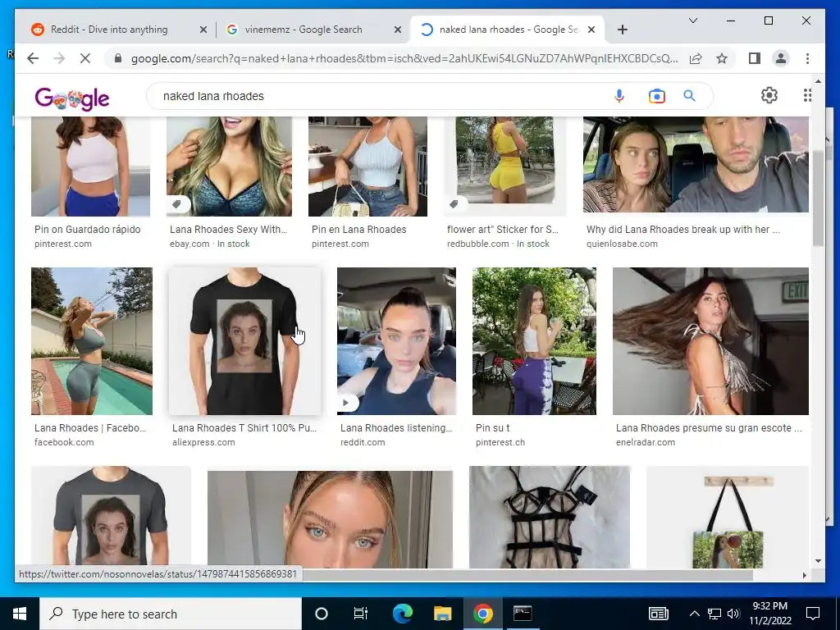Image resolution: width=840 pixels, height=630 pixels.
Task: Bookmark this page with the star icon
Action: point(722,58)
